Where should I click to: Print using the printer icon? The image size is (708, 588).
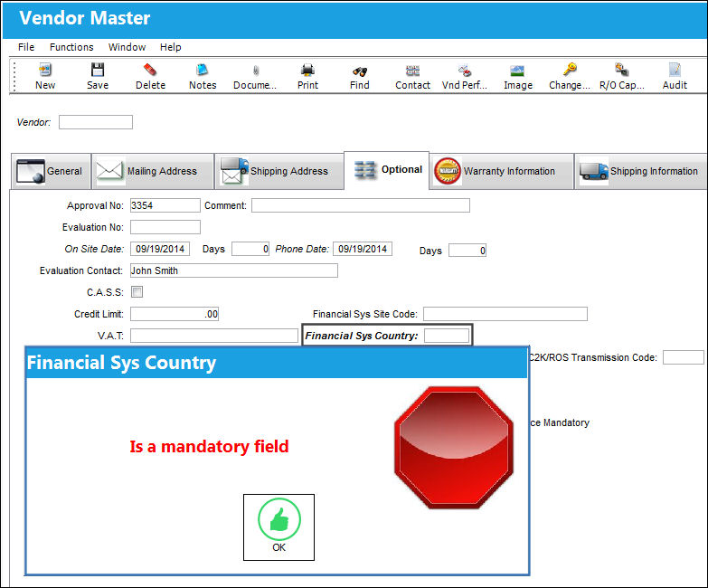tap(307, 70)
